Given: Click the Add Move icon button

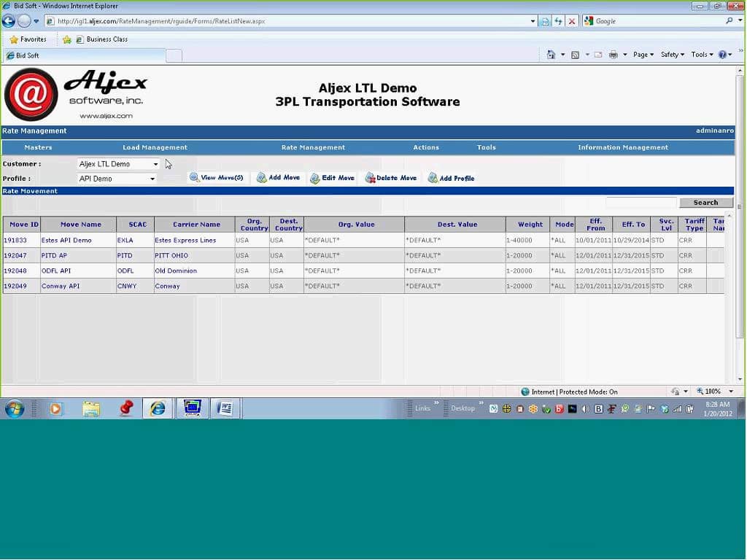Looking at the screenshot, I should pyautogui.click(x=279, y=178).
